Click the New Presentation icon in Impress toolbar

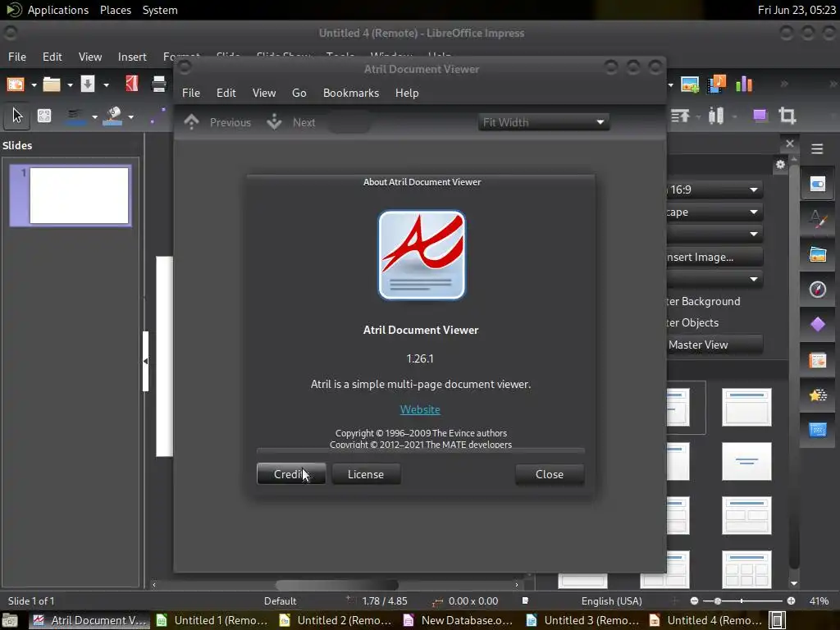(x=16, y=84)
